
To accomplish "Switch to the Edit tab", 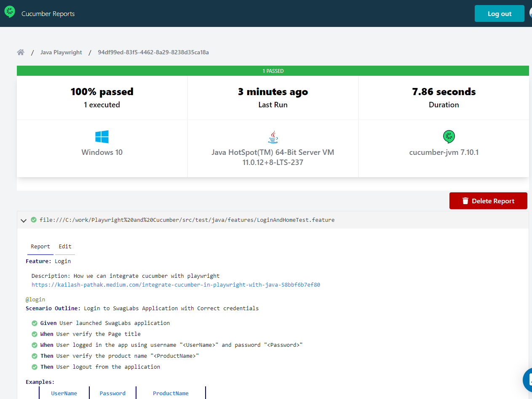I will 65,246.
